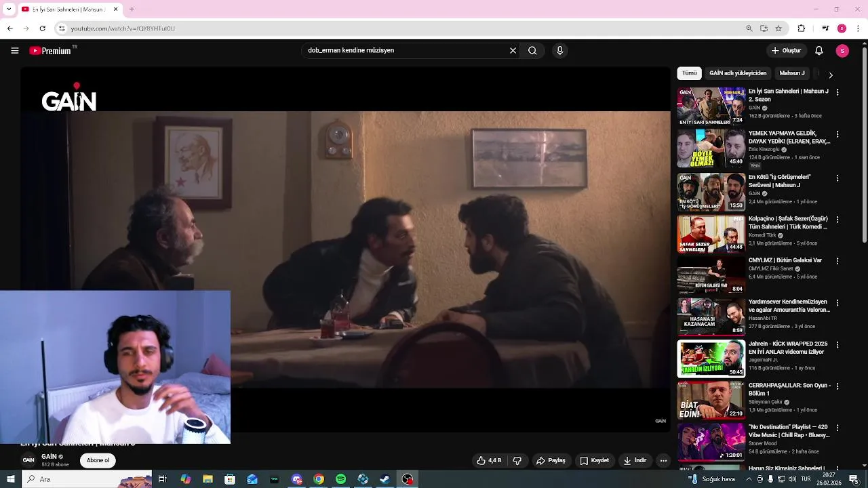Click the Enis Kirazoğlu channel name
Image resolution: width=868 pixels, height=488 pixels.
coord(764,150)
